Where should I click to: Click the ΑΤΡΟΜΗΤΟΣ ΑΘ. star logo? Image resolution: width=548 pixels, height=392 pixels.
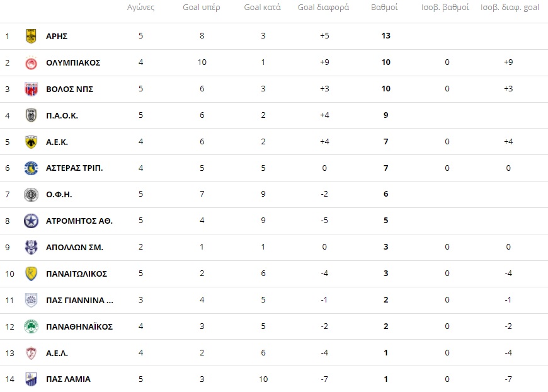coord(31,221)
